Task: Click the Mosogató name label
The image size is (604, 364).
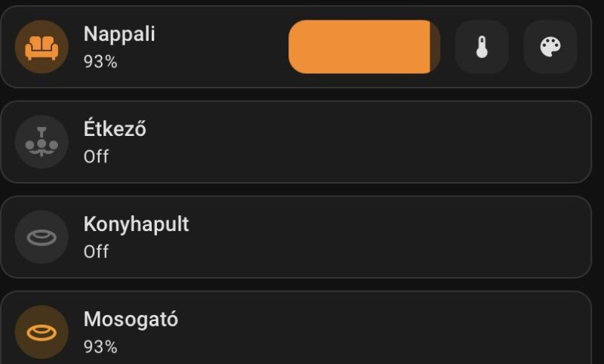Action: coord(131,319)
